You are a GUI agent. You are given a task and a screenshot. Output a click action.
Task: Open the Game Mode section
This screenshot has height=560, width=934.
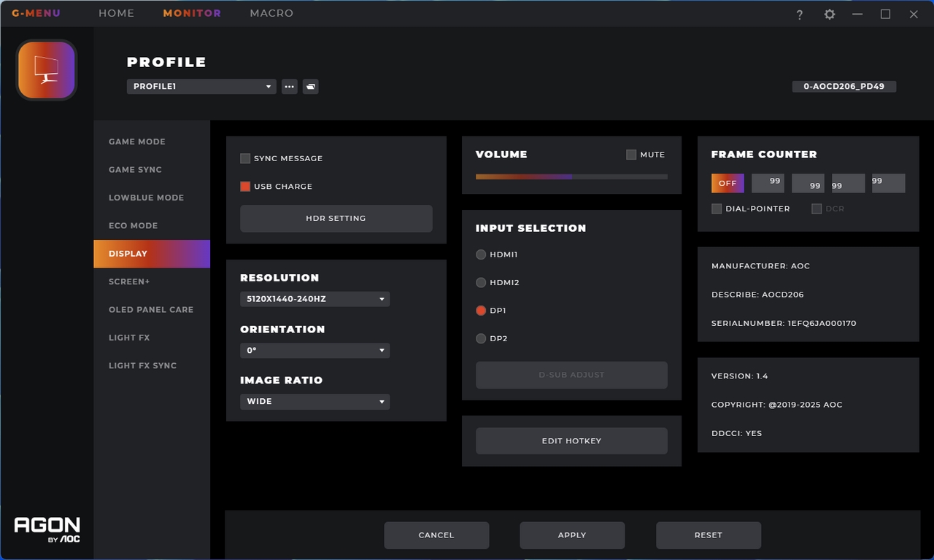pyautogui.click(x=152, y=141)
